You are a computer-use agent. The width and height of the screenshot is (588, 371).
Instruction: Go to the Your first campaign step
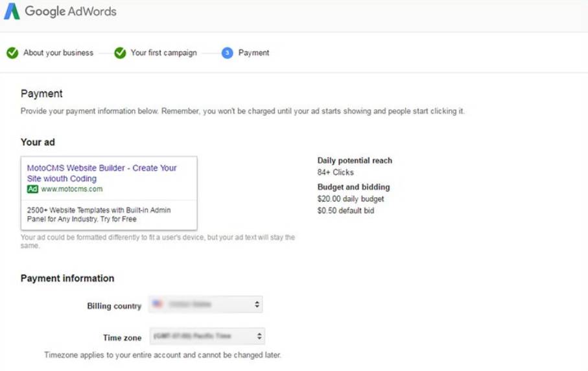163,53
